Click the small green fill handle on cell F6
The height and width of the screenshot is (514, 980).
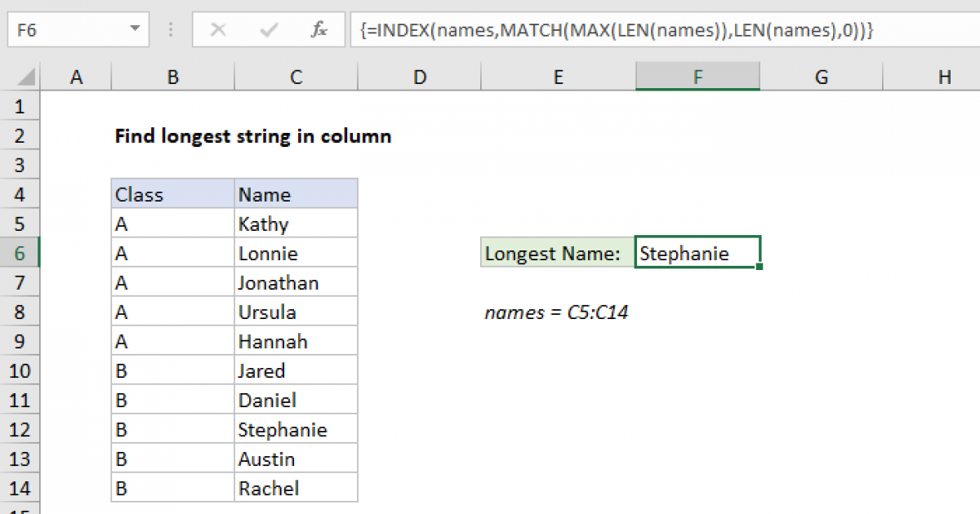coord(760,266)
